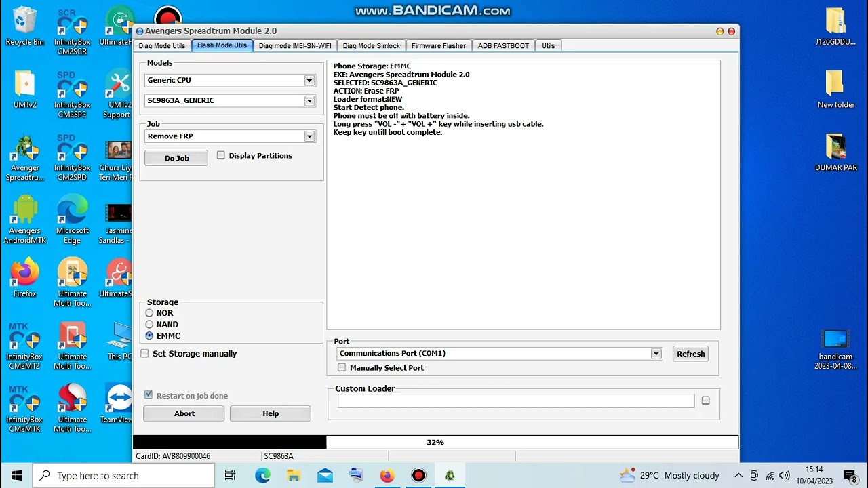This screenshot has height=488, width=868.
Task: Open Firefox from the taskbar
Action: [387, 475]
